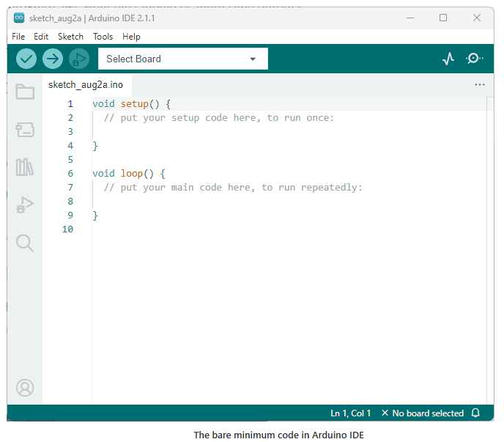Click the Upload arrow button
Viewport: 504px width, 442px height.
53,59
